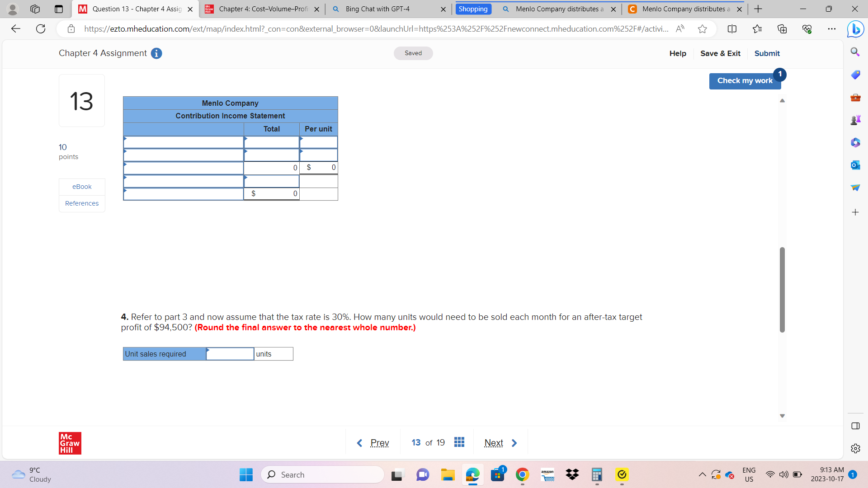Click the Next navigation arrow
This screenshot has width=868, height=488.
click(x=513, y=442)
